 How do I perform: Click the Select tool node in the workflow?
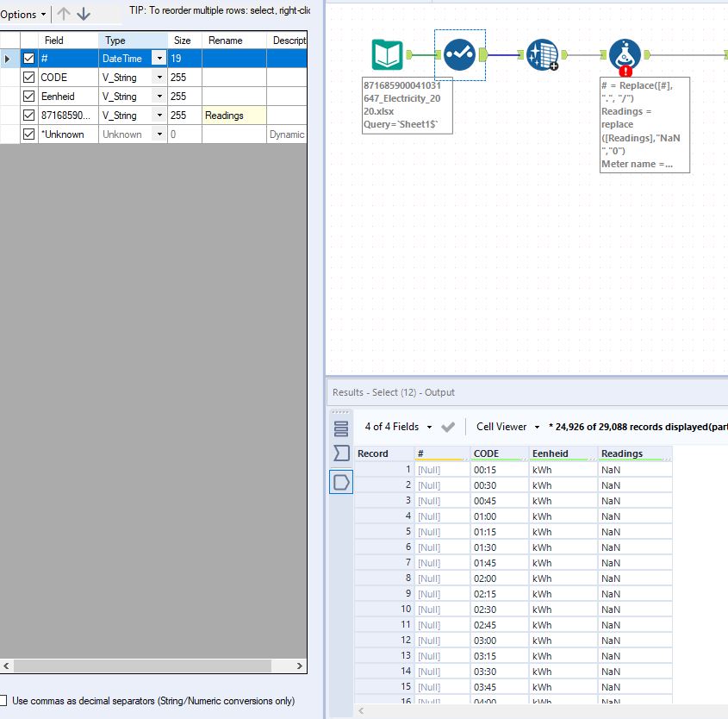[x=458, y=53]
